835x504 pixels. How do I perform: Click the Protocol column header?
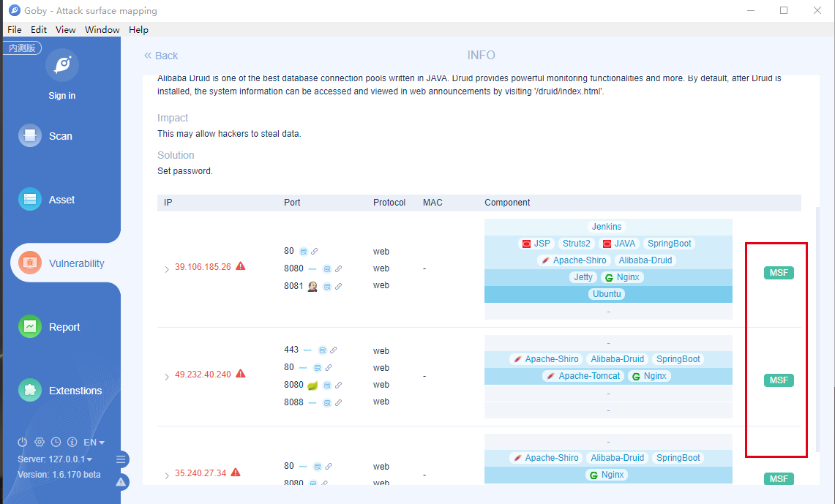pos(389,203)
